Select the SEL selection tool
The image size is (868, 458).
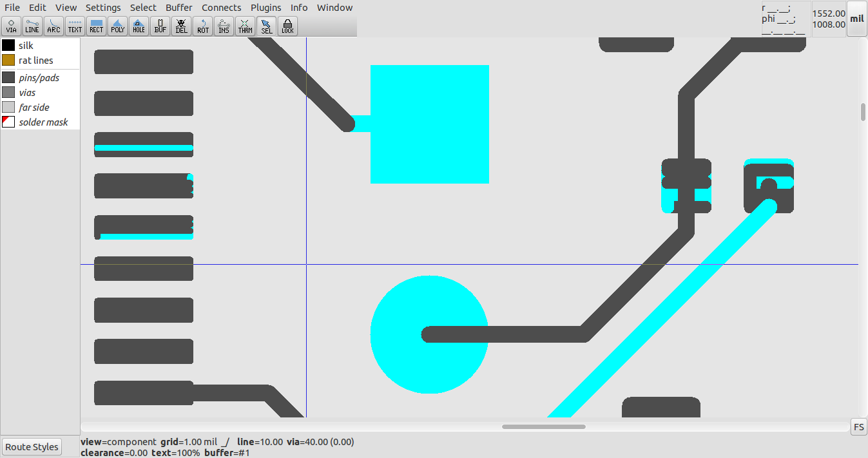point(266,26)
